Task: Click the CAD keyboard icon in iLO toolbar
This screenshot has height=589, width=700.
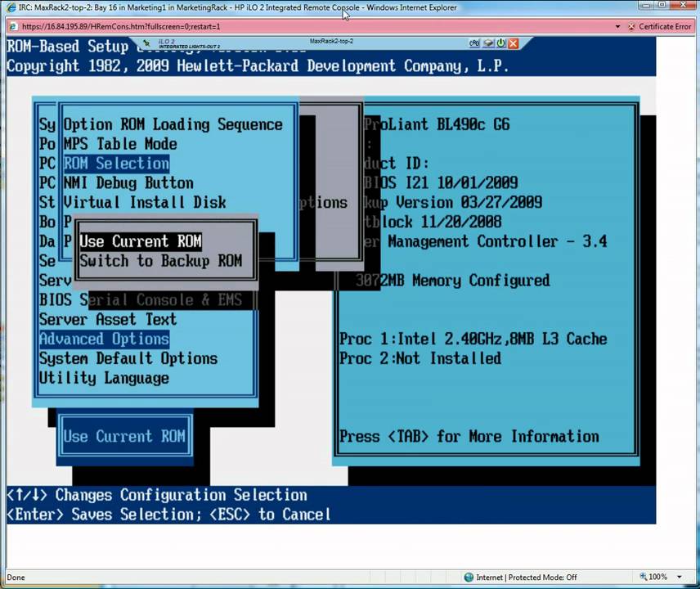Action: click(474, 43)
